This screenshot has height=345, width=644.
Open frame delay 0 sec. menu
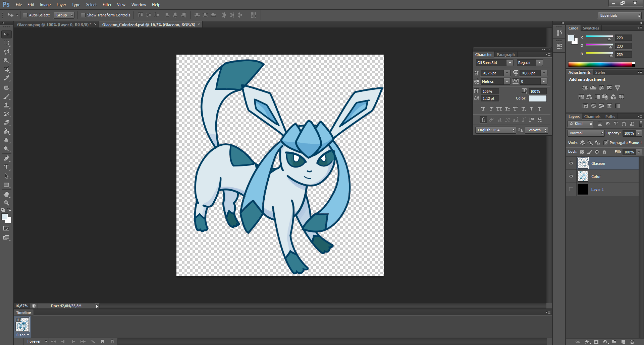coord(22,335)
